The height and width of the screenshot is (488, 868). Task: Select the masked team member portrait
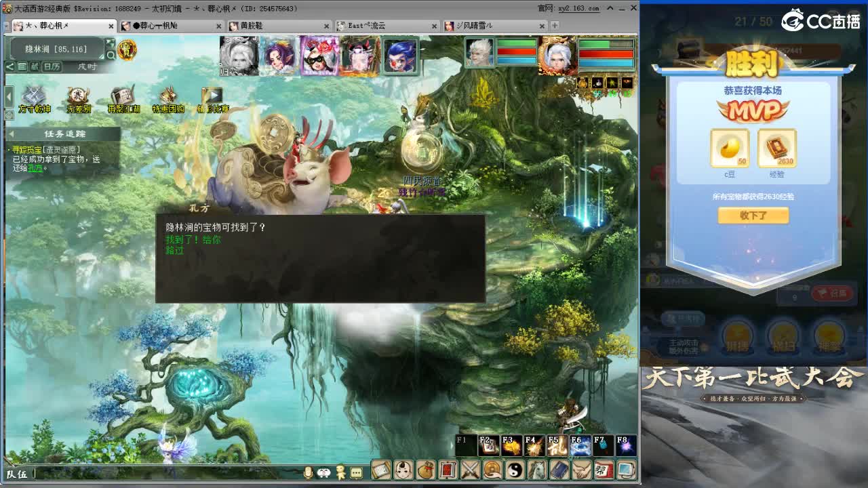coord(319,56)
